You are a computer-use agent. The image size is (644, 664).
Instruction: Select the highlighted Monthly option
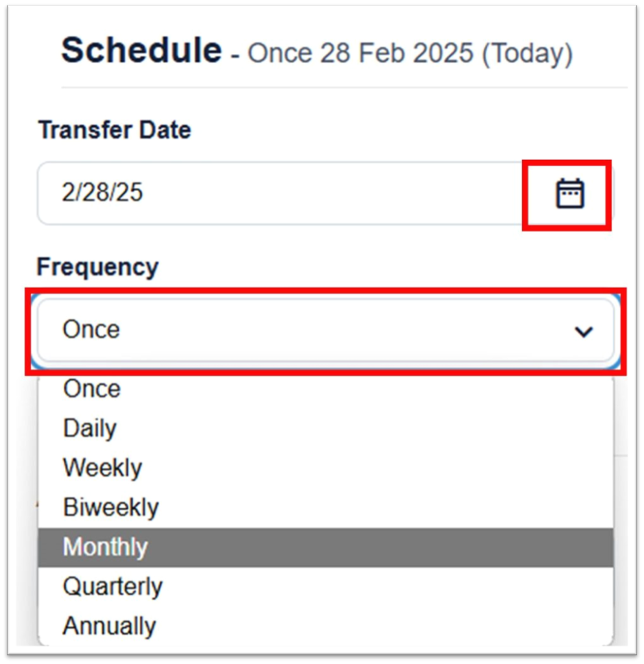click(x=106, y=547)
